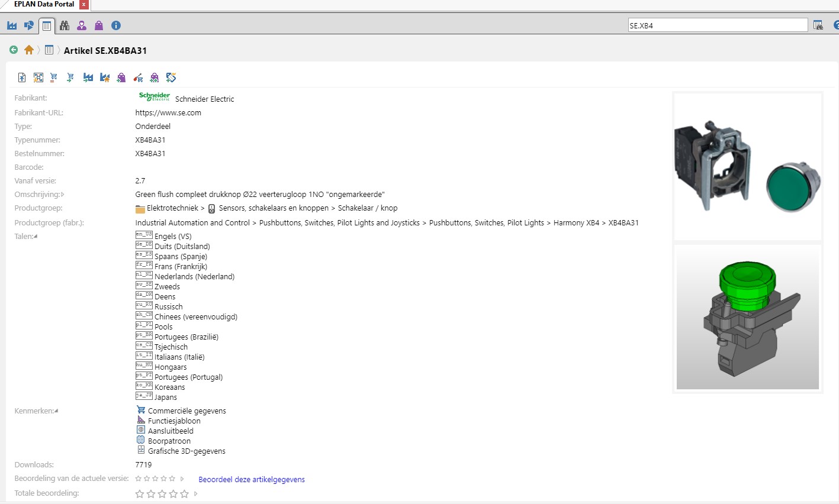The image size is (839, 504).
Task: Open the purple user account icon
Action: pyautogui.click(x=82, y=25)
